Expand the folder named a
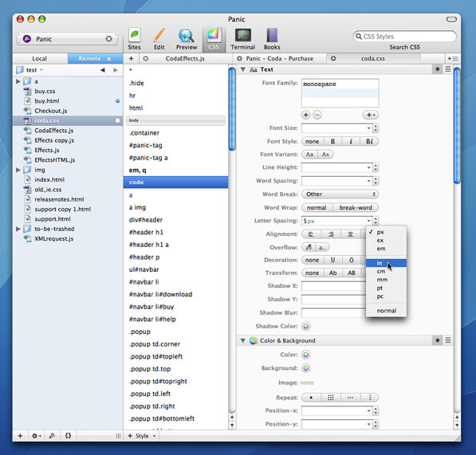Screen dimensions: 476x455 18,81
